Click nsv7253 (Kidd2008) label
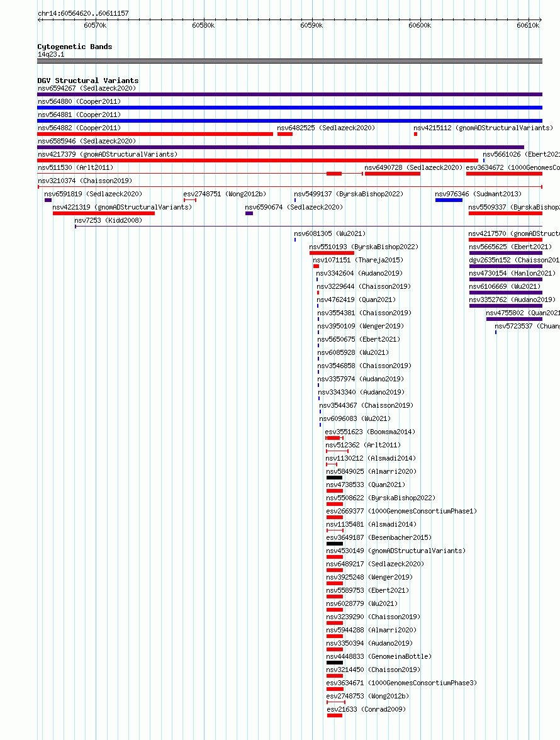The height and width of the screenshot is (740, 560). [x=108, y=220]
